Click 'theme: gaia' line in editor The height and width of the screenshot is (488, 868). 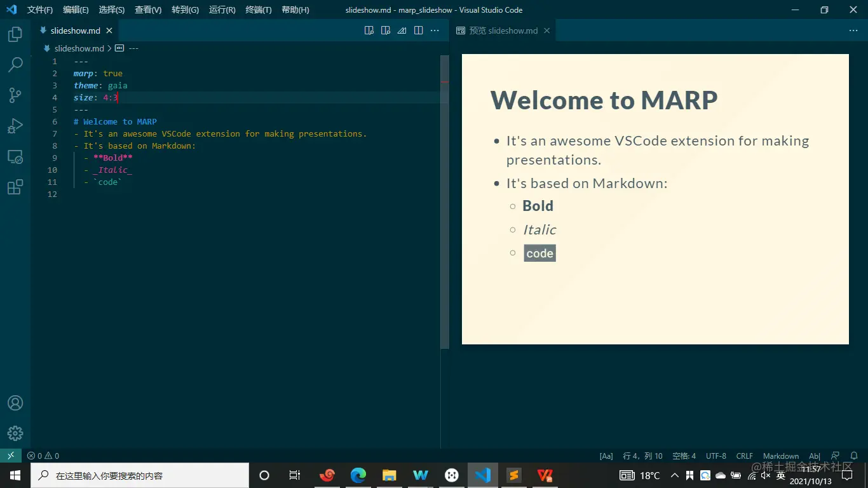(x=100, y=85)
